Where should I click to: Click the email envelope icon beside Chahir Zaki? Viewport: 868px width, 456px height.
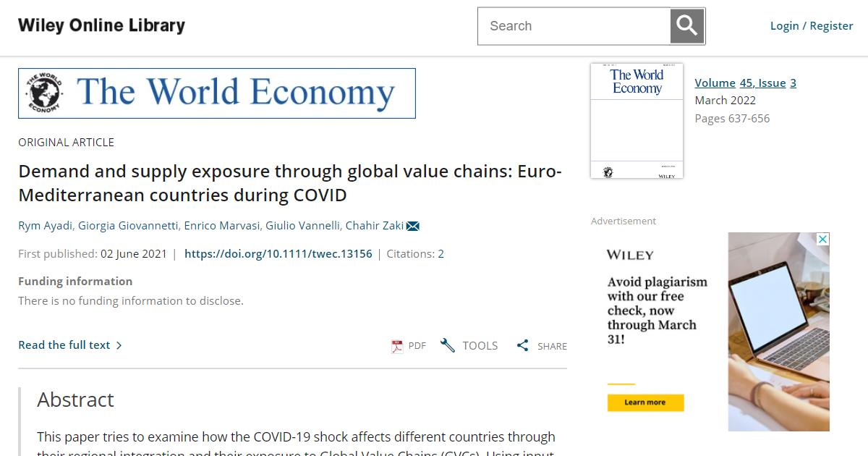click(413, 226)
